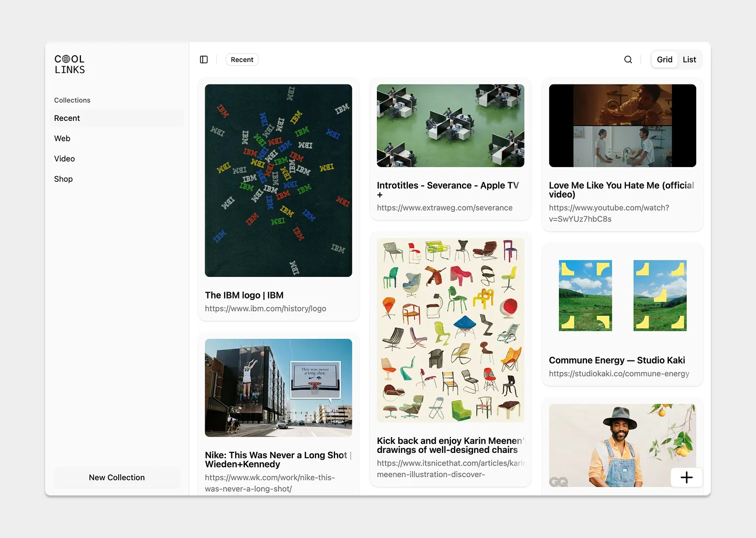Screen dimensions: 756x538
Task: Click the extraweg.com/severance URL
Action: tap(445, 208)
